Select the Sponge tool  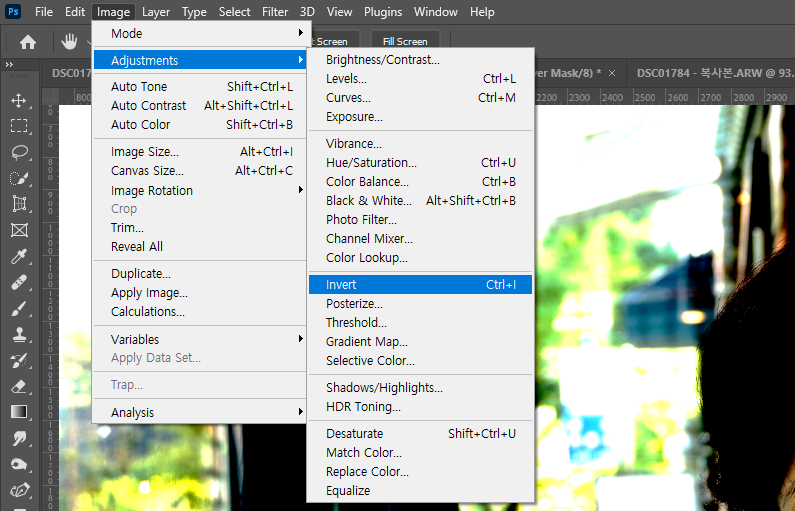coord(19,464)
